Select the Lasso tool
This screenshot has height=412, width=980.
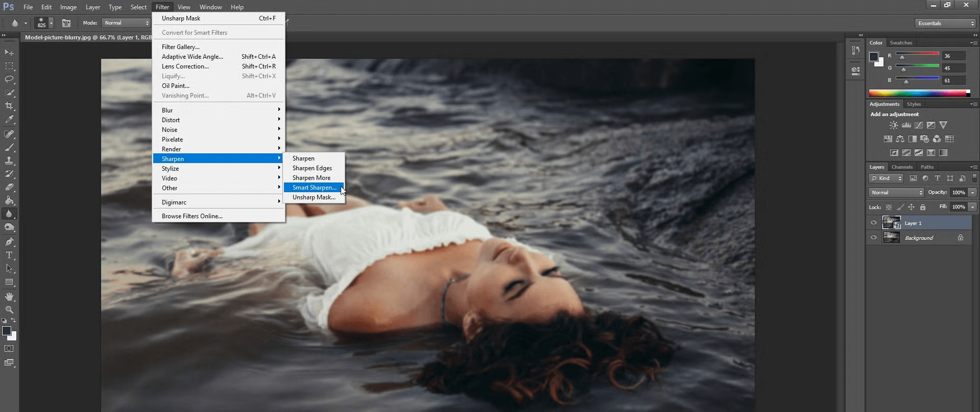pyautogui.click(x=9, y=79)
